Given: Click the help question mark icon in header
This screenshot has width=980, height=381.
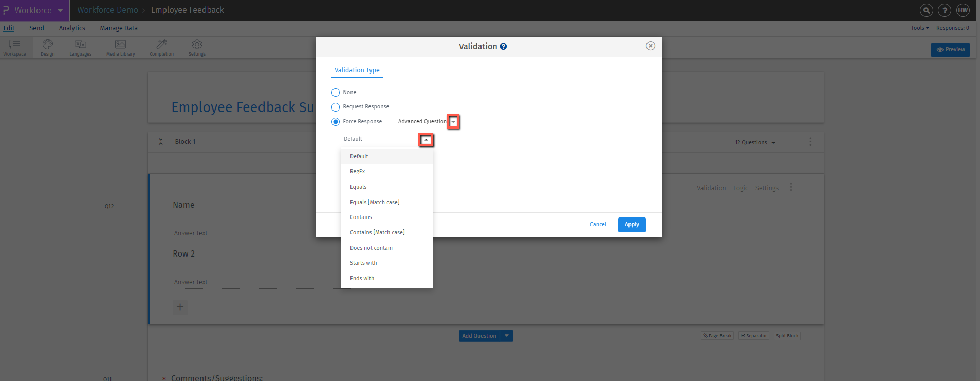Looking at the screenshot, I should pyautogui.click(x=945, y=10).
